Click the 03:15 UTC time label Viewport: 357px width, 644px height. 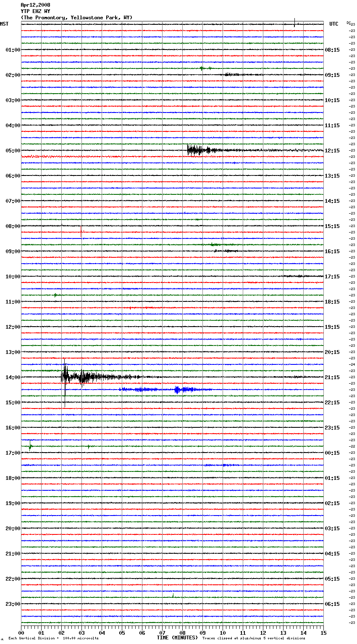(332, 529)
